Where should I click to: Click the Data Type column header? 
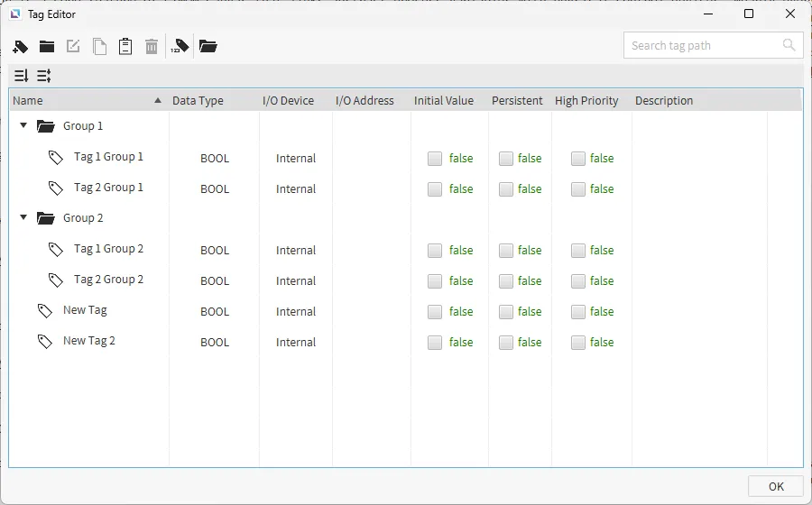[198, 101]
